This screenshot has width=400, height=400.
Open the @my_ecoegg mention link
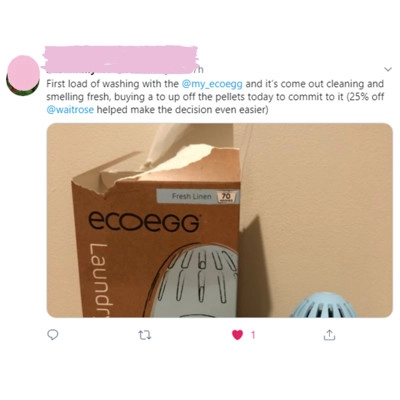212,83
